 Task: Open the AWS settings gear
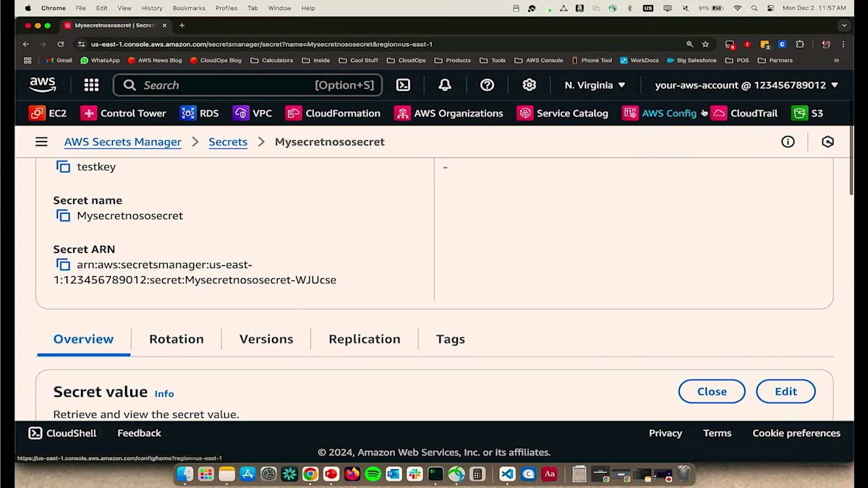point(529,85)
